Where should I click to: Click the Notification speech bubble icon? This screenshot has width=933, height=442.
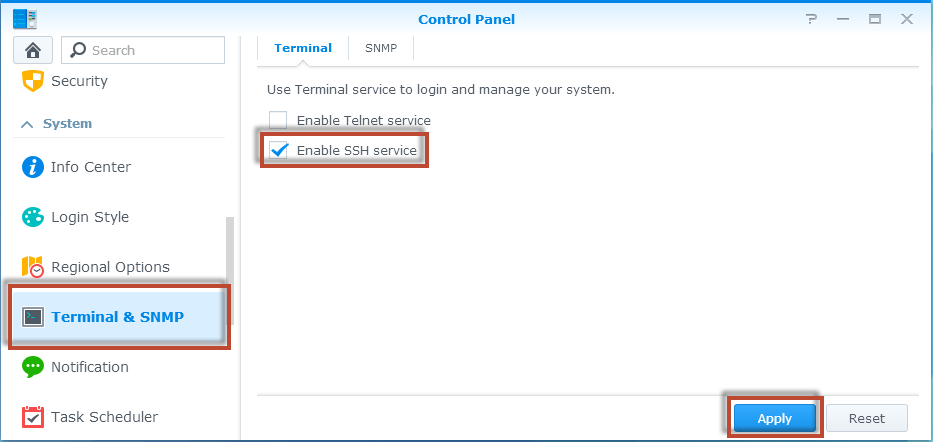[x=33, y=367]
